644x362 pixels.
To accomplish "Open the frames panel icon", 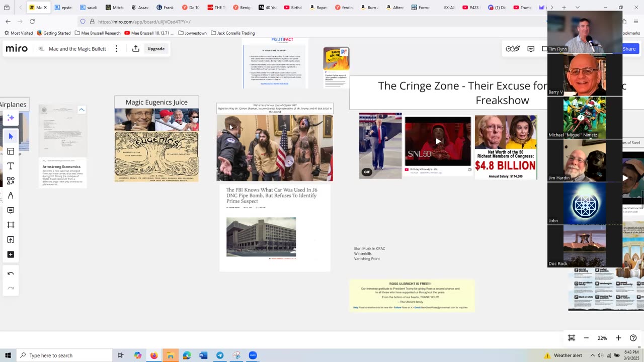I will [x=572, y=338].
